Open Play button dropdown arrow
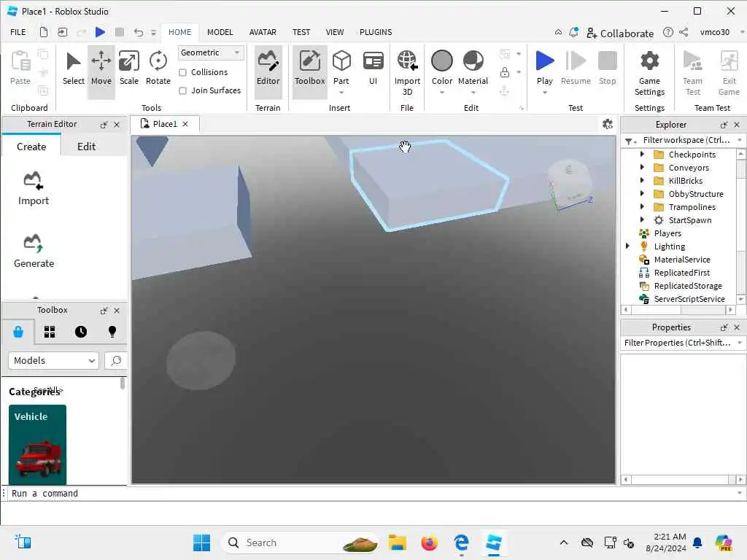The image size is (747, 560). tap(544, 93)
